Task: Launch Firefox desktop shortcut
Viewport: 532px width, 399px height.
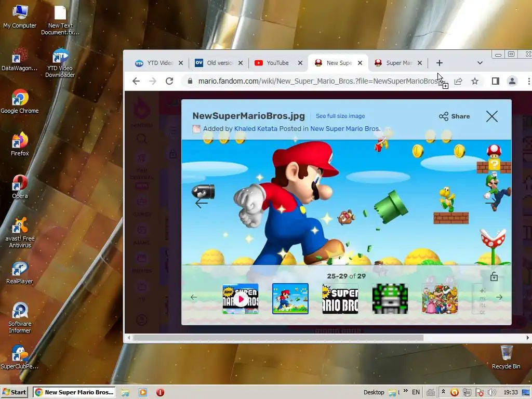Action: 20,144
